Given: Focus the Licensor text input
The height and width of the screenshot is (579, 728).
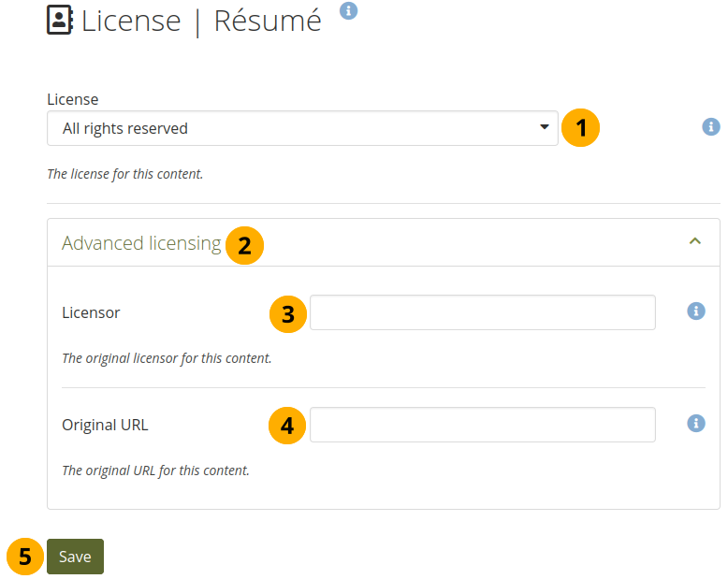Looking at the screenshot, I should (482, 312).
